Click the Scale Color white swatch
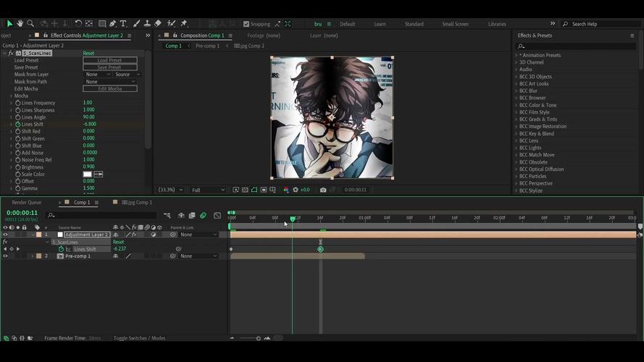Viewport: 644px width, 362px height. [88, 174]
